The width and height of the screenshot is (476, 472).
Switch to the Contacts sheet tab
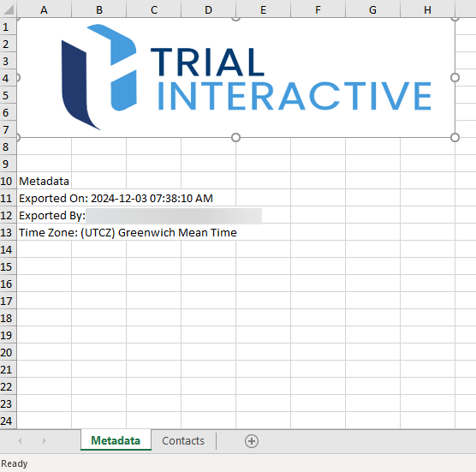183,440
